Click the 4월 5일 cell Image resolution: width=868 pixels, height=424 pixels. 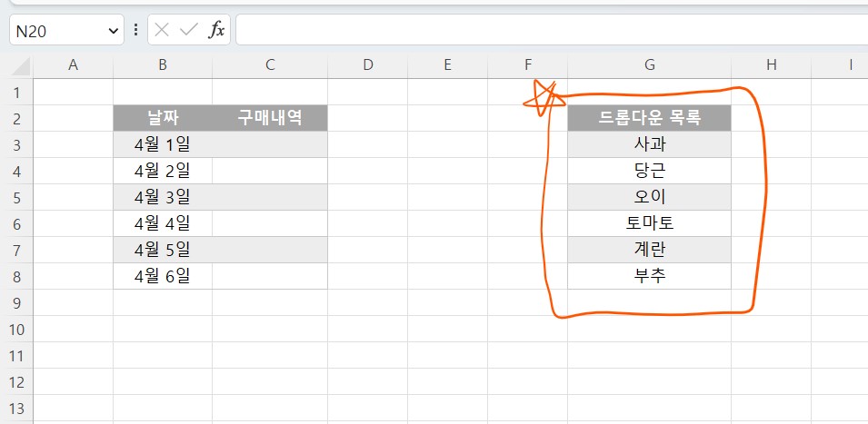[x=163, y=250]
